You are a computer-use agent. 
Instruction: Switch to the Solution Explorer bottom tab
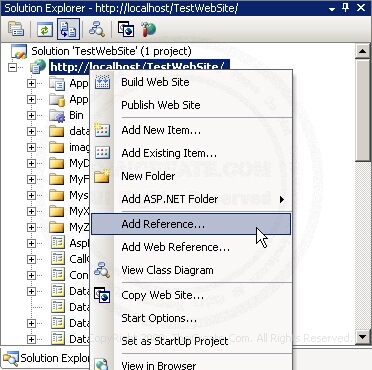click(x=46, y=358)
